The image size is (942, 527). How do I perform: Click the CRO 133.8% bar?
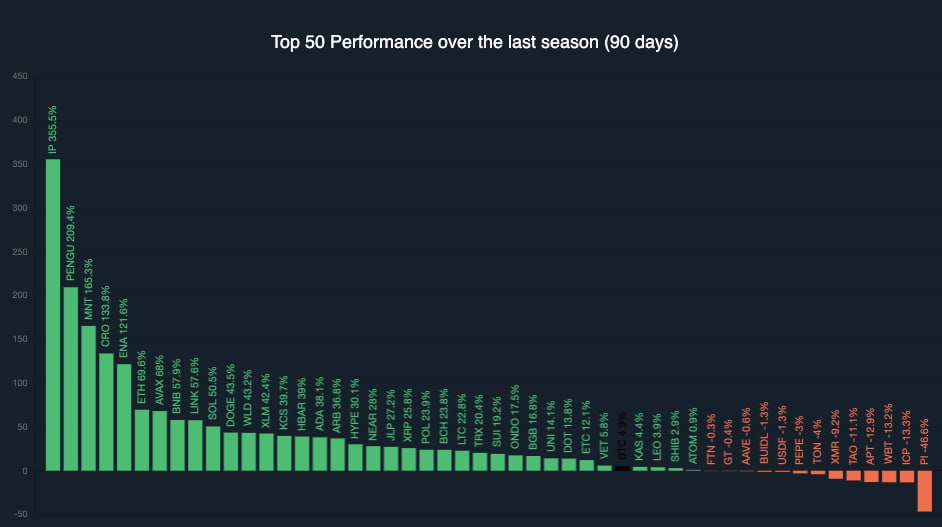coord(106,411)
